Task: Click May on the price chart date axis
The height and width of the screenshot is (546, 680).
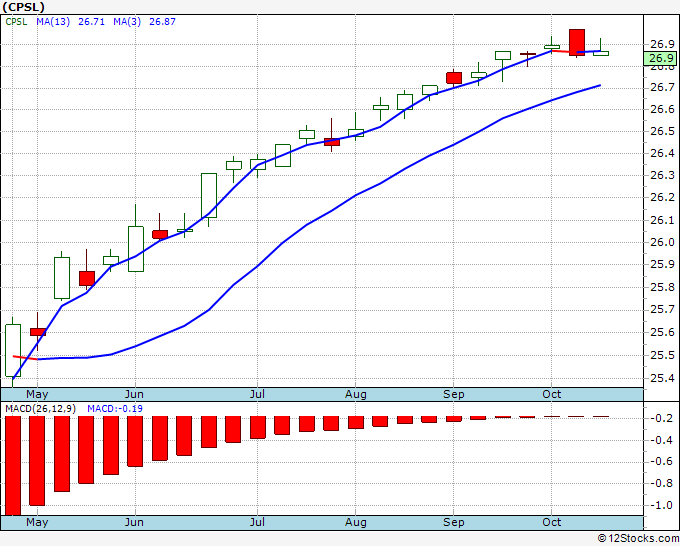Action: point(37,395)
